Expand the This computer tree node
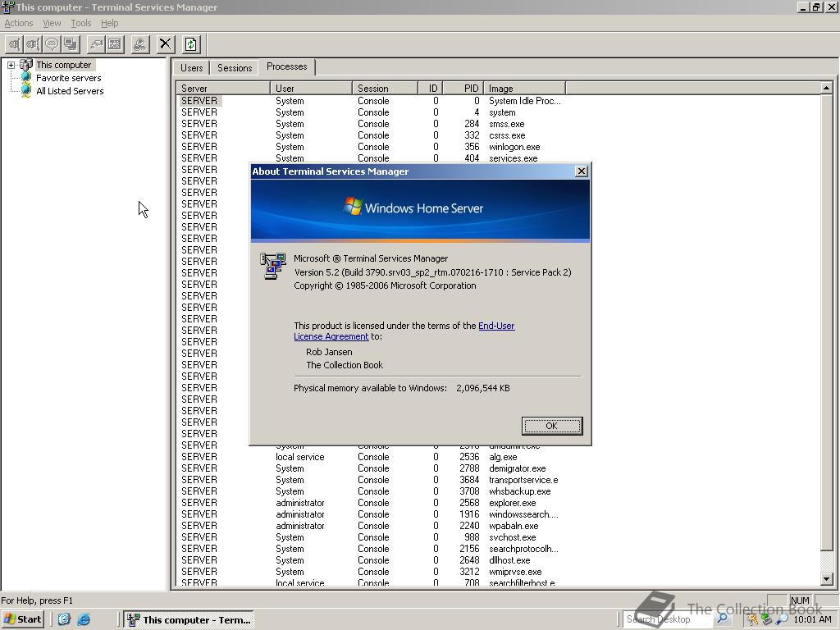 coord(11,65)
